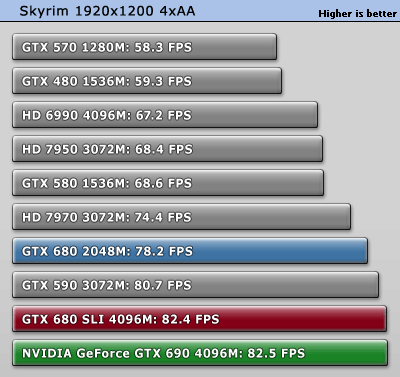400x377 pixels.
Task: Click the Skyrim 1920x1200 4xAA title
Action: tap(107, 11)
